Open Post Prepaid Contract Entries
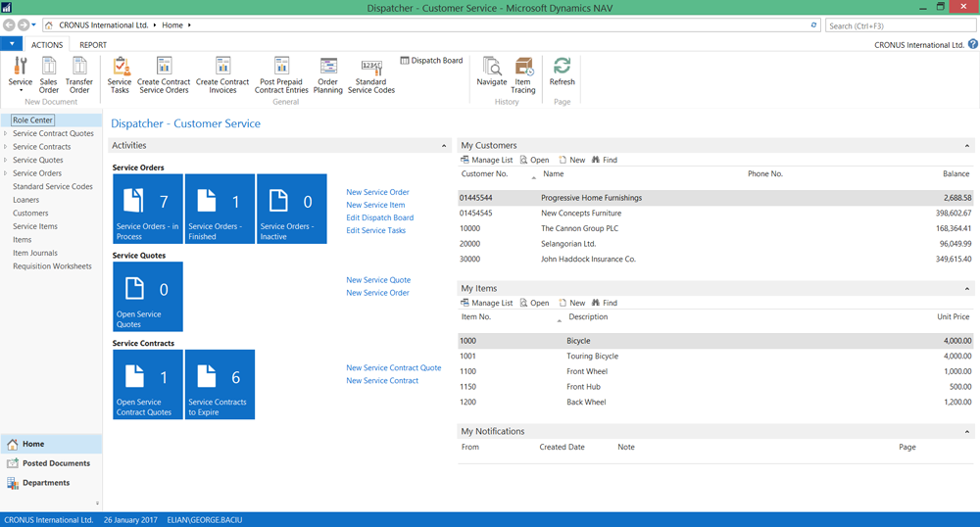Viewport: 980px width, 527px height. tap(281, 74)
